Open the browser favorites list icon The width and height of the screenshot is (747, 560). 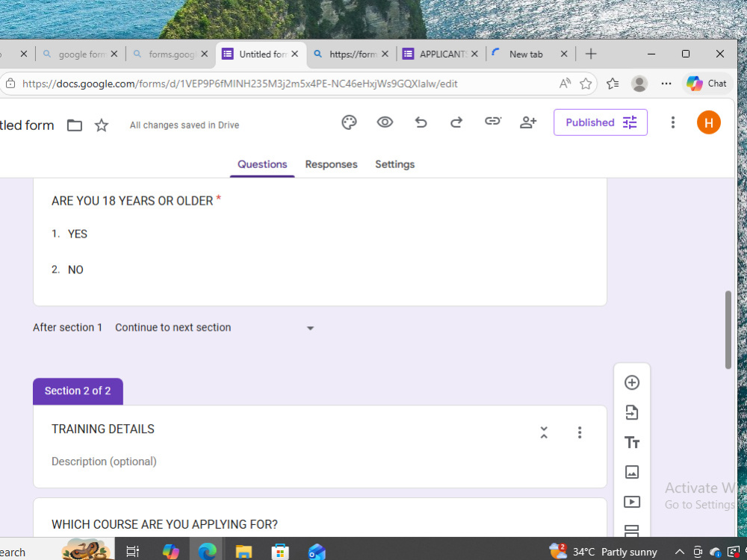(x=613, y=84)
